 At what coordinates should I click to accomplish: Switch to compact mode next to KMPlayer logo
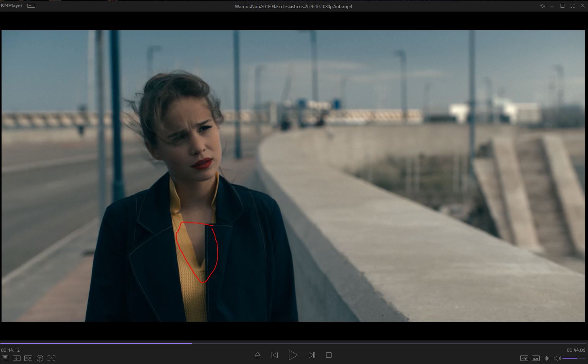click(x=31, y=6)
